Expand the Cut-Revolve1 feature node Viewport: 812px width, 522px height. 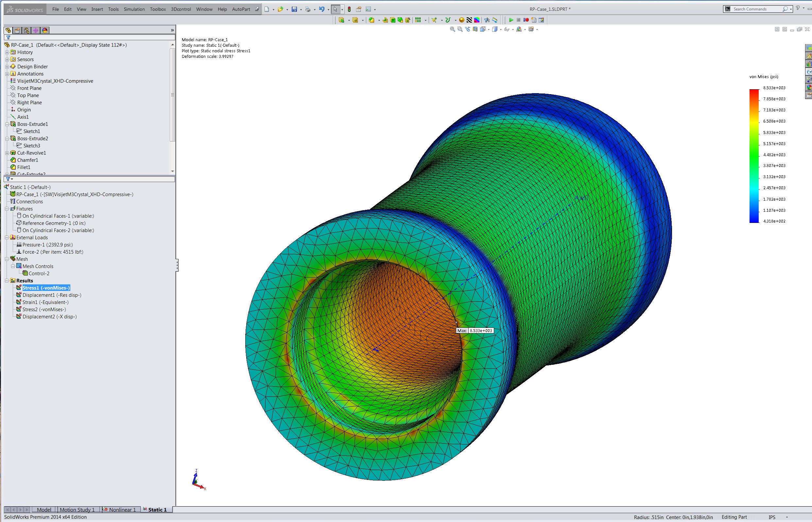coord(7,153)
